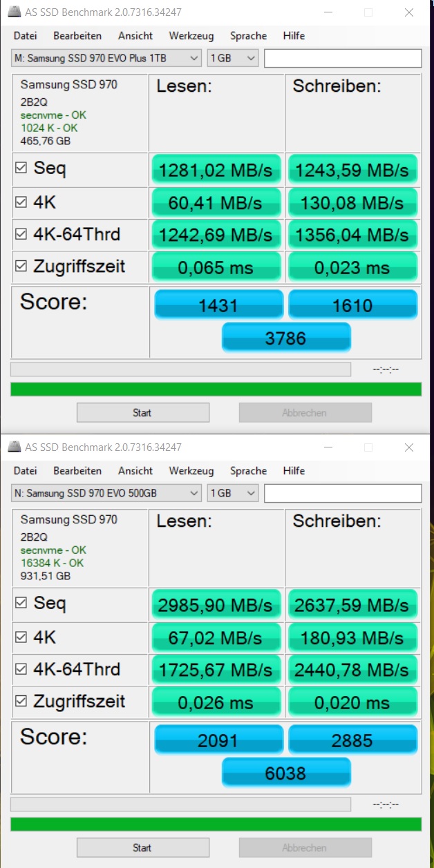The image size is (434, 868).
Task: Toggle 4K-64Thrd checkbox in 970 EVO Plus window
Action: [x=21, y=235]
